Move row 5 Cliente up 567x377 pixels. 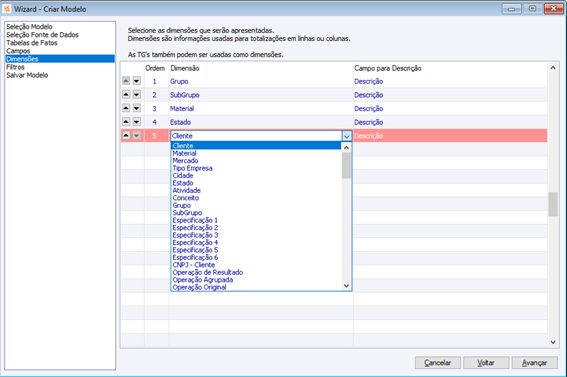pos(126,136)
